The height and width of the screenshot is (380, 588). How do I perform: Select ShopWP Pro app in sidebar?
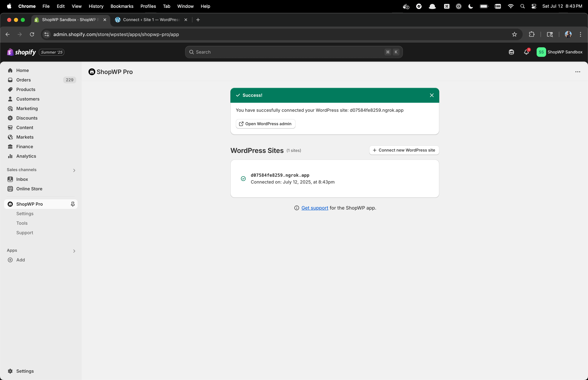point(29,204)
